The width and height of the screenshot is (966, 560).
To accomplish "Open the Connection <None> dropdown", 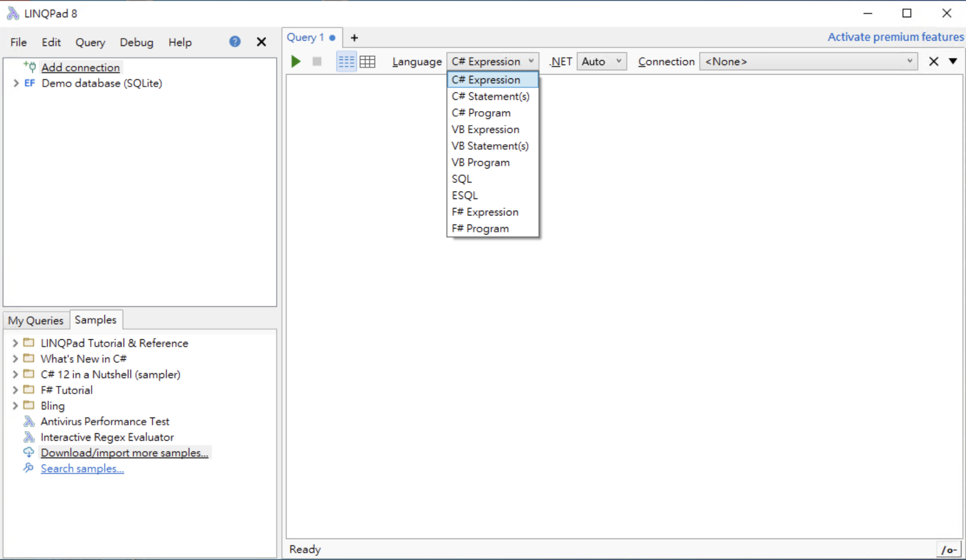I will coord(808,61).
